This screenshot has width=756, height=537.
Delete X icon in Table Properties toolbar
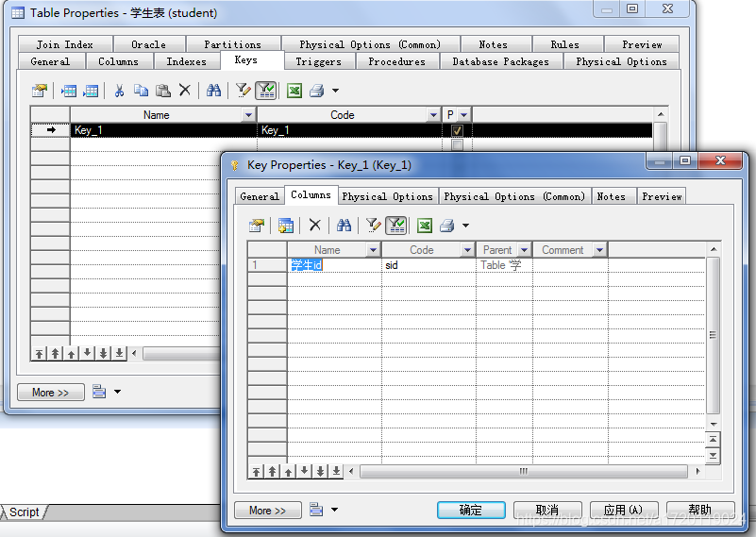pyautogui.click(x=185, y=91)
